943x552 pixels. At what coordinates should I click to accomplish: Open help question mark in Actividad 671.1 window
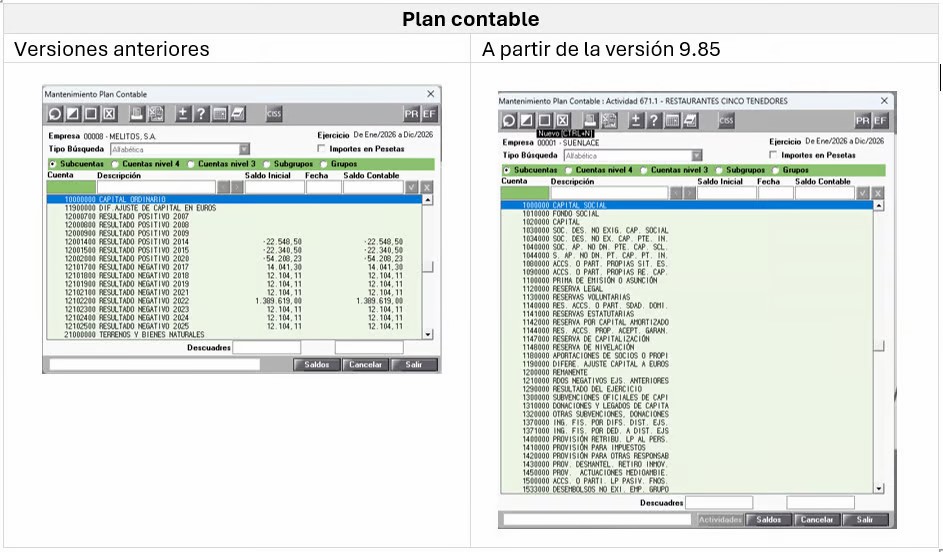tap(654, 120)
